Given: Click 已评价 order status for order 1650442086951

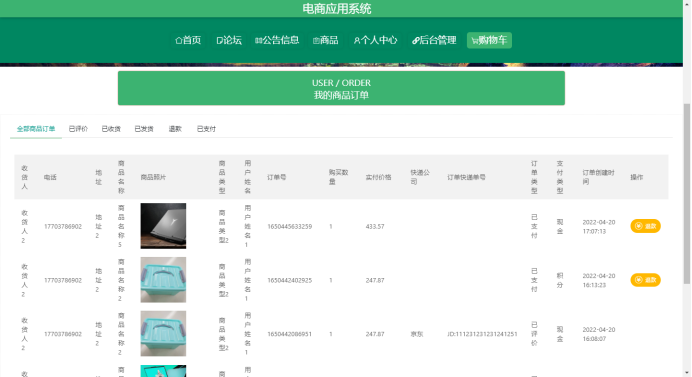Looking at the screenshot, I should coord(534,334).
